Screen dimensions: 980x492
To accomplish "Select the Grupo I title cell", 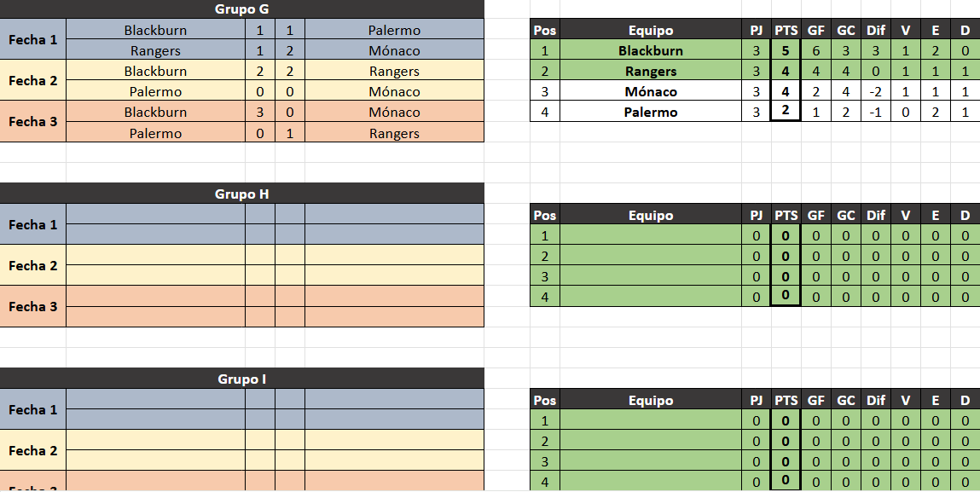I will (x=241, y=379).
